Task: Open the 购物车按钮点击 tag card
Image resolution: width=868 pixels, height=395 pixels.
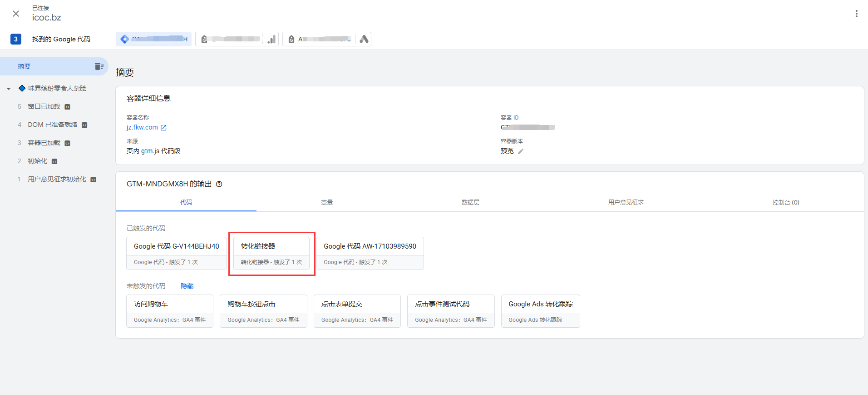Action: (263, 311)
